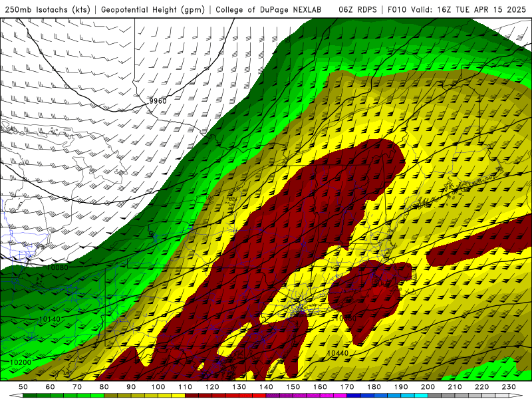Screen dimensions: 532x399
Task: Click the right arrow end of the color bar
Action: point(516,396)
